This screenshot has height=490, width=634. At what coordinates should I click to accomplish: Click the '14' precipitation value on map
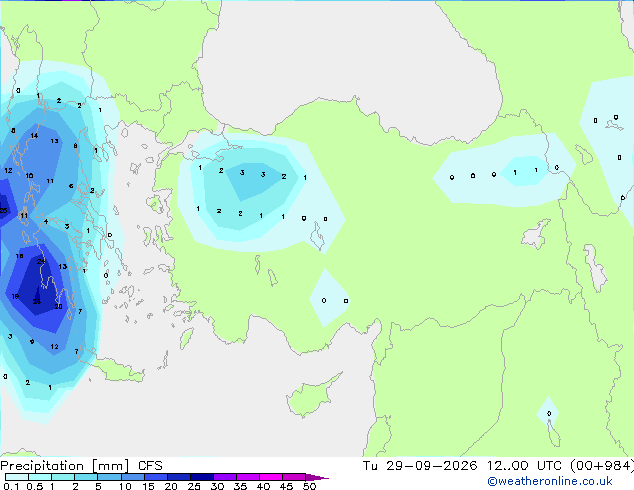(x=34, y=135)
